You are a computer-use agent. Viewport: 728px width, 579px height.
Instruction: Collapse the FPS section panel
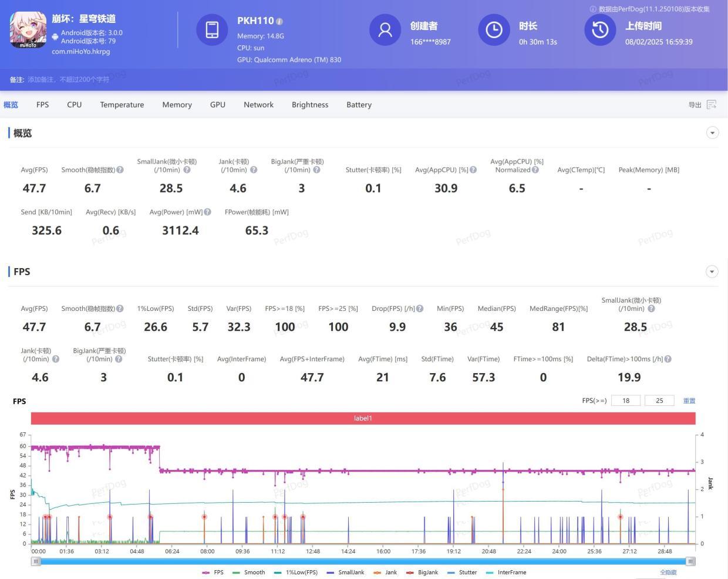click(712, 272)
